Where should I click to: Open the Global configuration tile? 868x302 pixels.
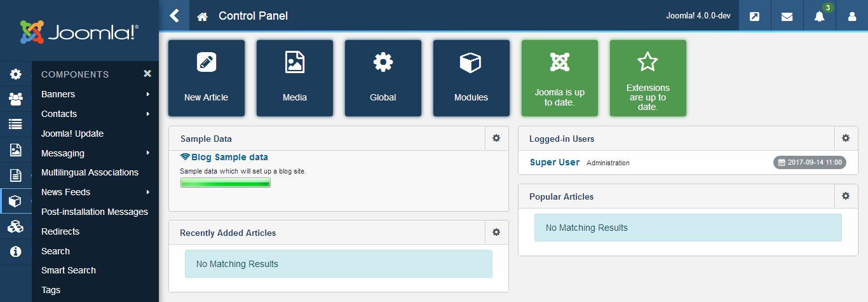pos(383,78)
